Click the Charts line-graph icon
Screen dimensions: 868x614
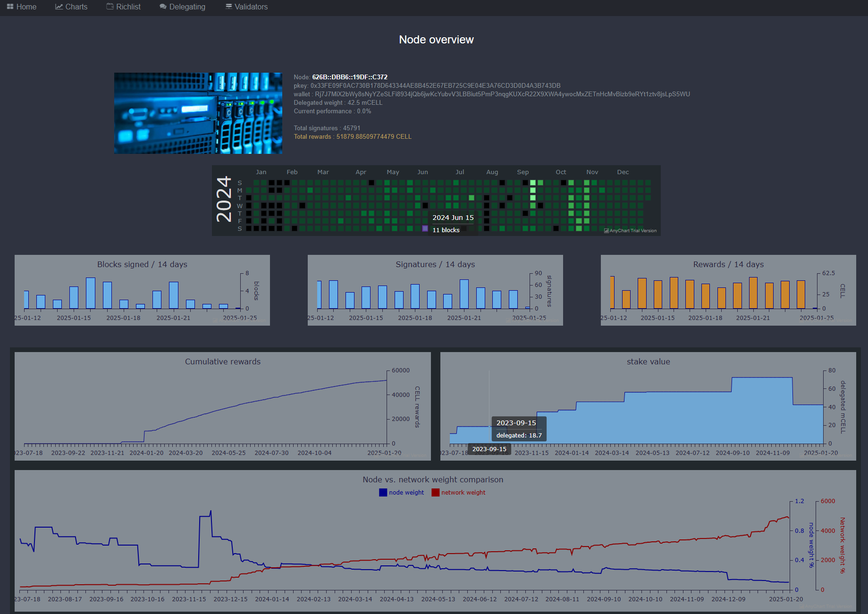tap(59, 7)
